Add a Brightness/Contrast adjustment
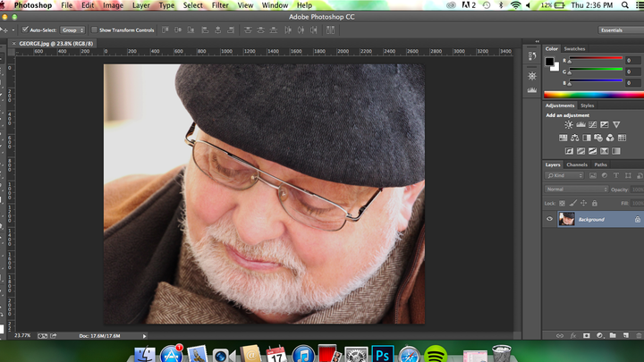The height and width of the screenshot is (362, 644). (x=569, y=124)
